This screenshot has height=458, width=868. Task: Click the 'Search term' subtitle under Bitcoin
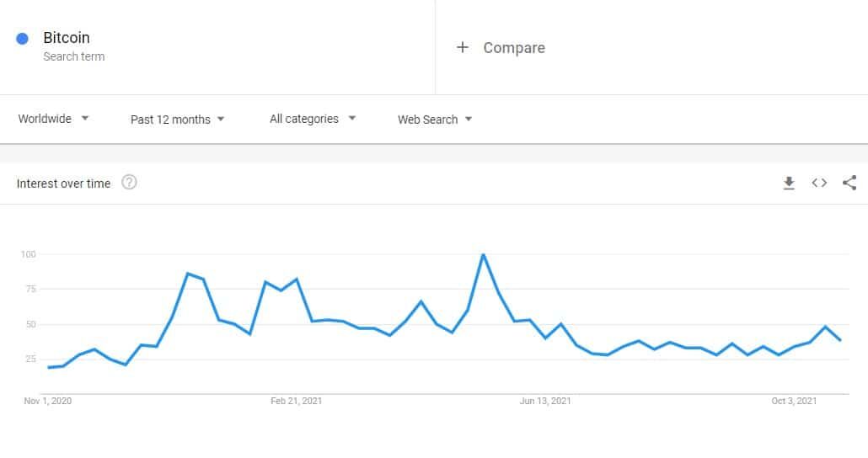tap(74, 56)
